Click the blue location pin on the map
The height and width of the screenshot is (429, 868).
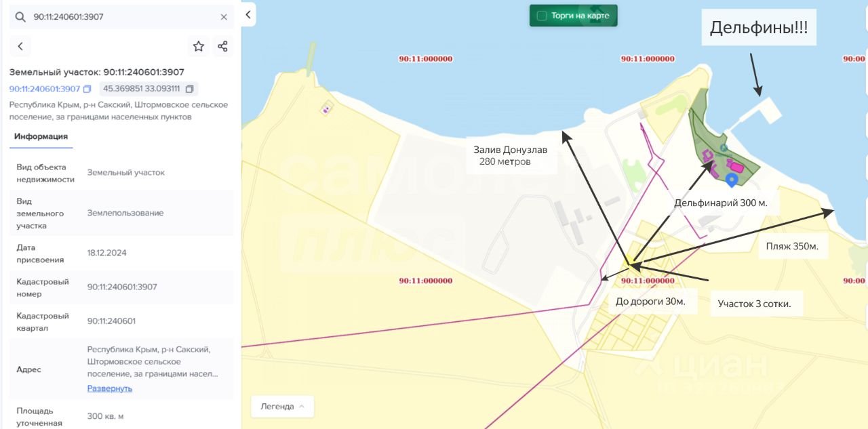click(x=731, y=180)
